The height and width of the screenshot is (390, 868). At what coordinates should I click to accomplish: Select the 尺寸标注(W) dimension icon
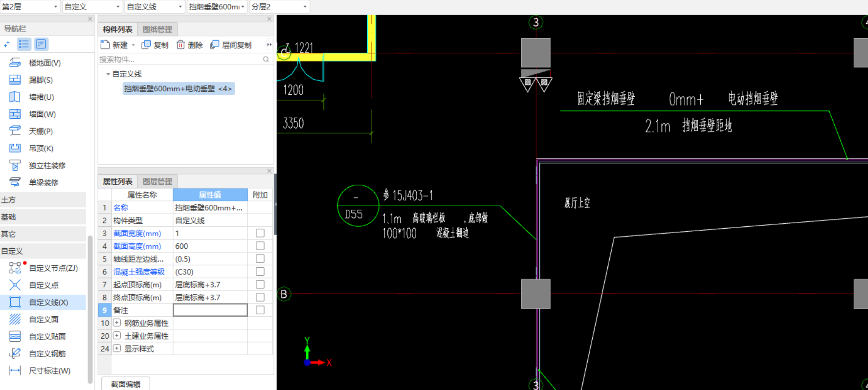pyautogui.click(x=15, y=370)
